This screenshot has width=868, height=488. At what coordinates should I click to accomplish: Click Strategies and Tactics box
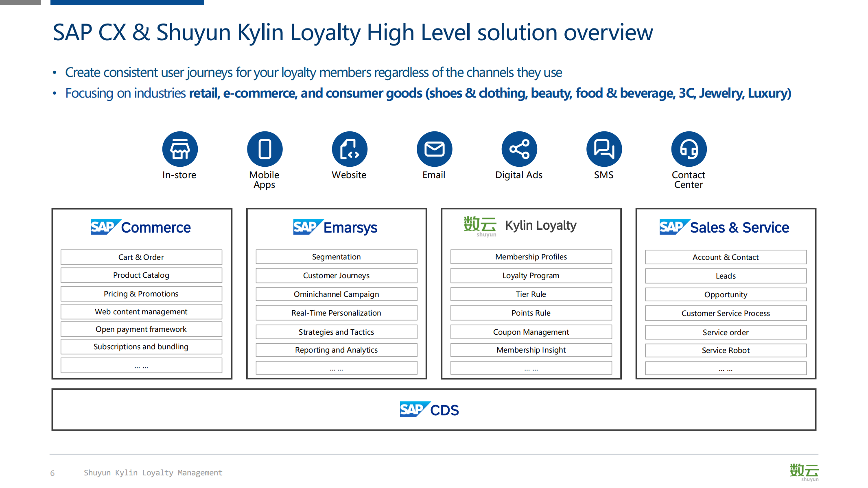coord(337,332)
